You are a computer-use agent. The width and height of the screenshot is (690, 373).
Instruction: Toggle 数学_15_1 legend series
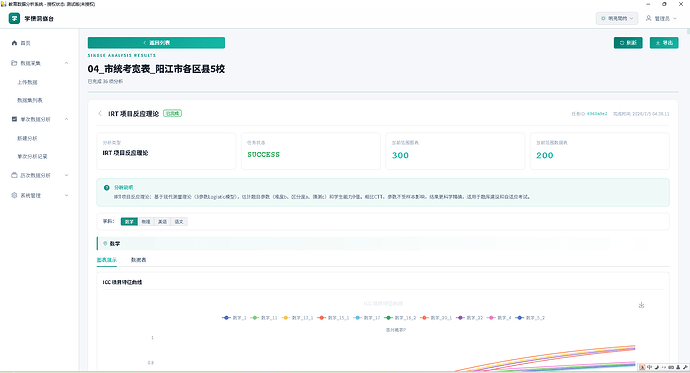333,318
